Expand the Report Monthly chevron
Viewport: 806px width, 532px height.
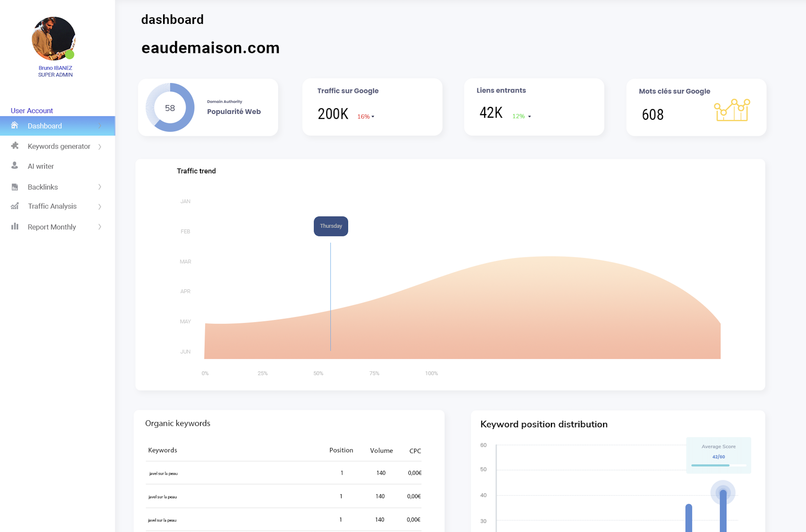pyautogui.click(x=100, y=227)
